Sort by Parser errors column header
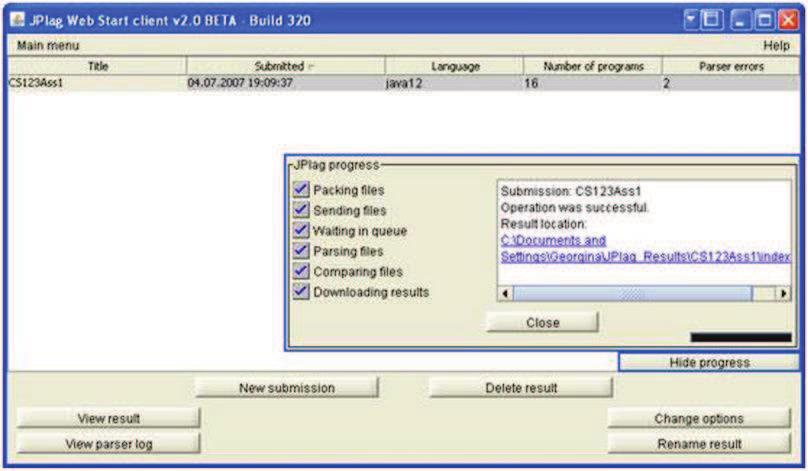 point(731,66)
